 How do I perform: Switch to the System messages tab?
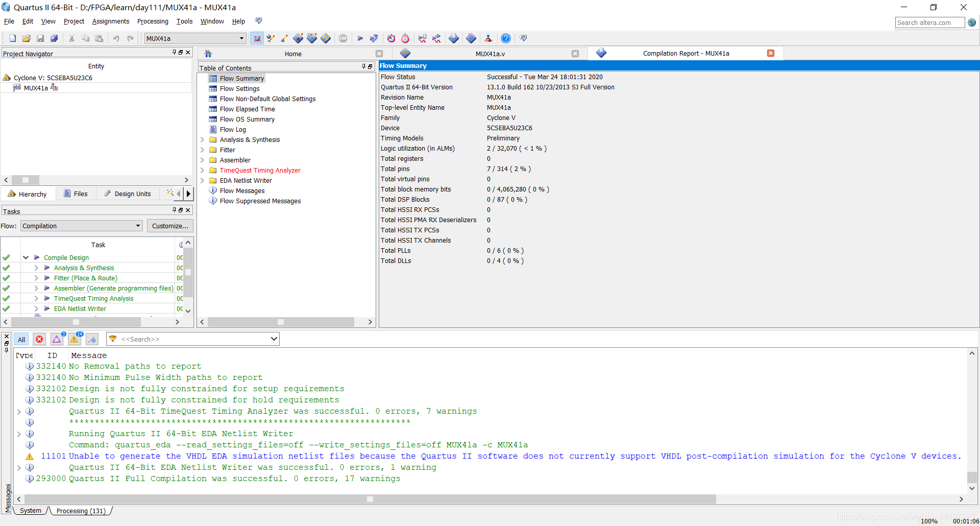tap(31, 511)
